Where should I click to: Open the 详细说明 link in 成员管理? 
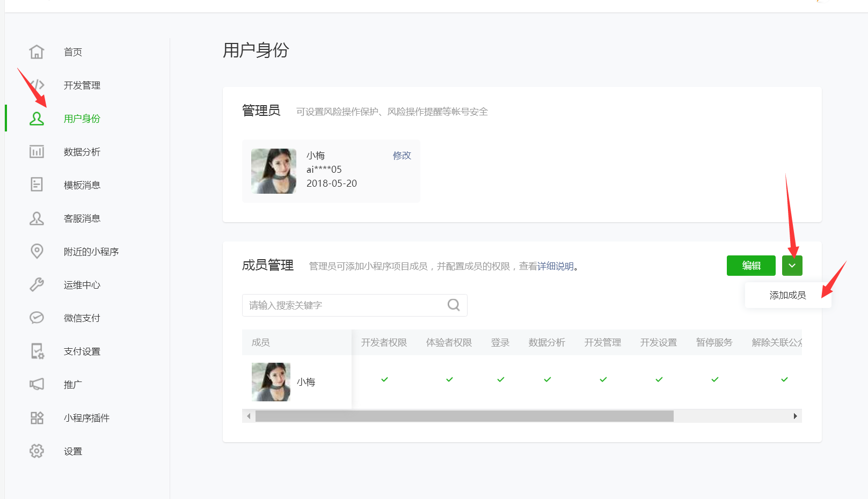click(x=556, y=266)
